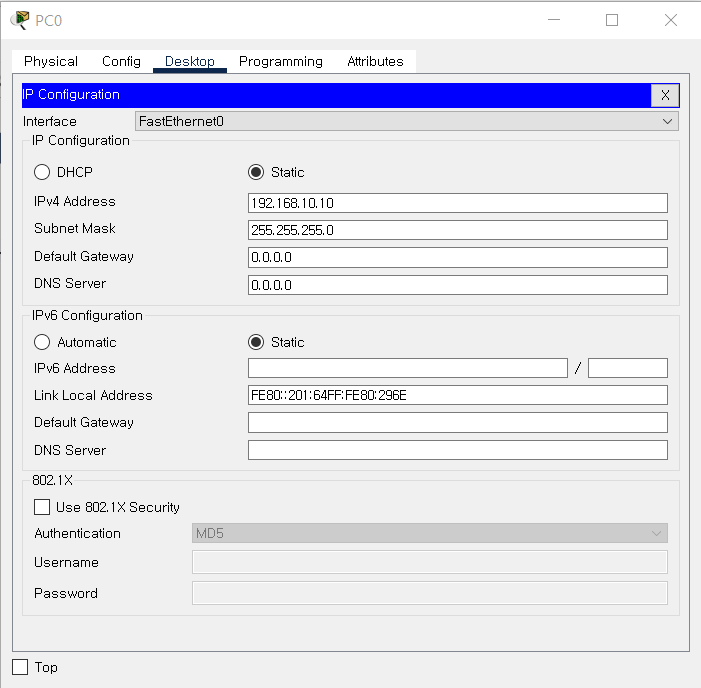
Task: Switch to the Physical tab
Action: point(51,61)
